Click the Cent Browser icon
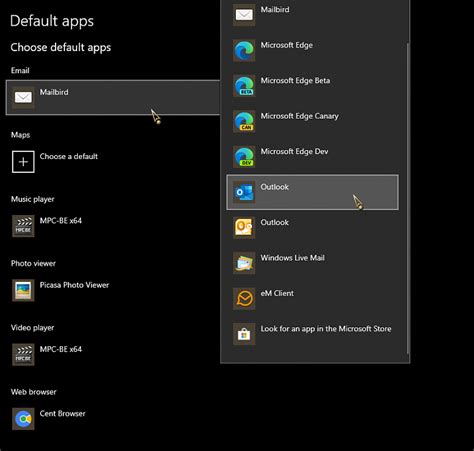The height and width of the screenshot is (451, 474). pyautogui.click(x=23, y=419)
